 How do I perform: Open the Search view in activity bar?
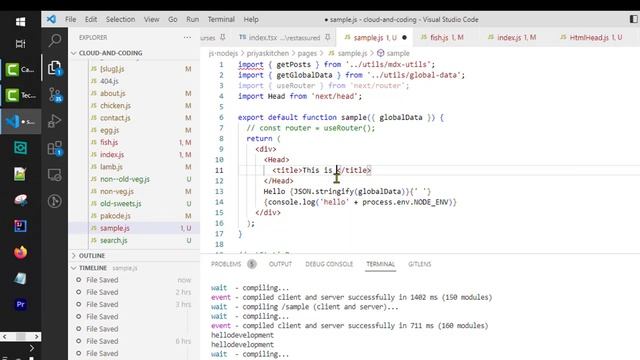pyautogui.click(x=55, y=40)
